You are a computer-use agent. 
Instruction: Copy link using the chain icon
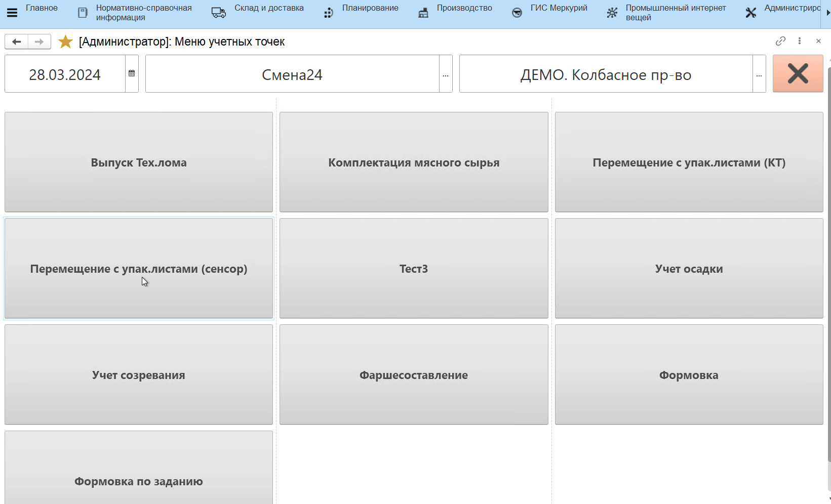pos(780,41)
